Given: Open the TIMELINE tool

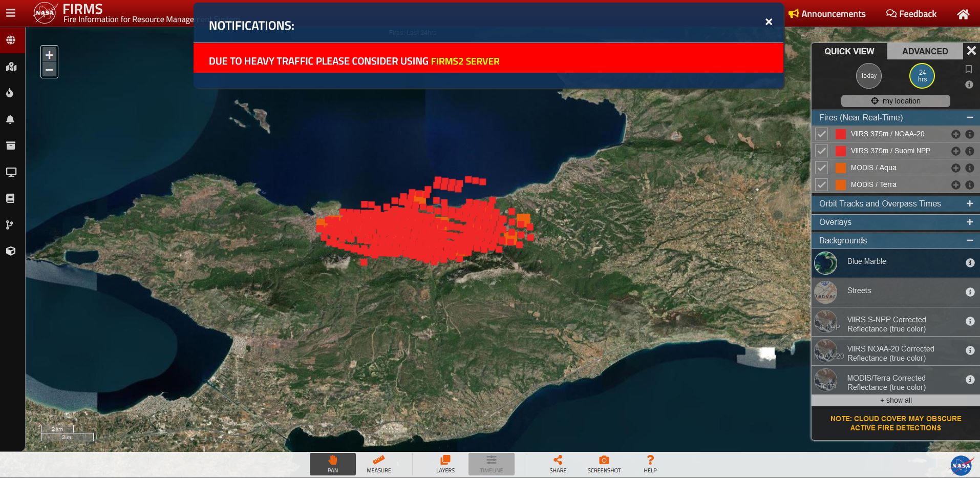Looking at the screenshot, I should point(492,464).
